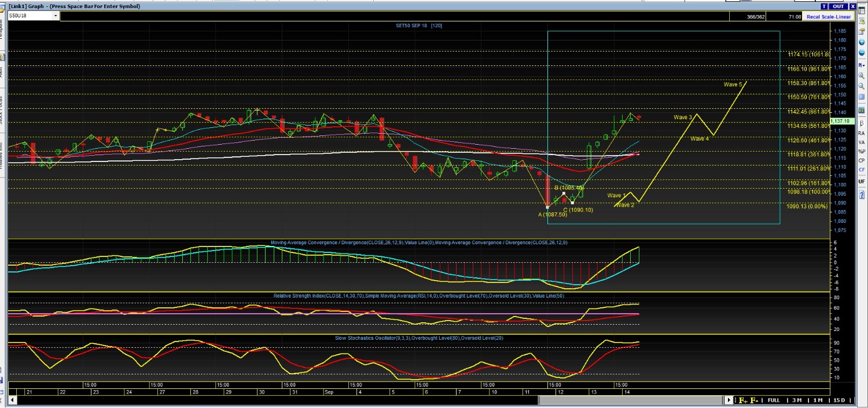Click the current price label 1,137.10
868x408 pixels.
pyautogui.click(x=842, y=121)
